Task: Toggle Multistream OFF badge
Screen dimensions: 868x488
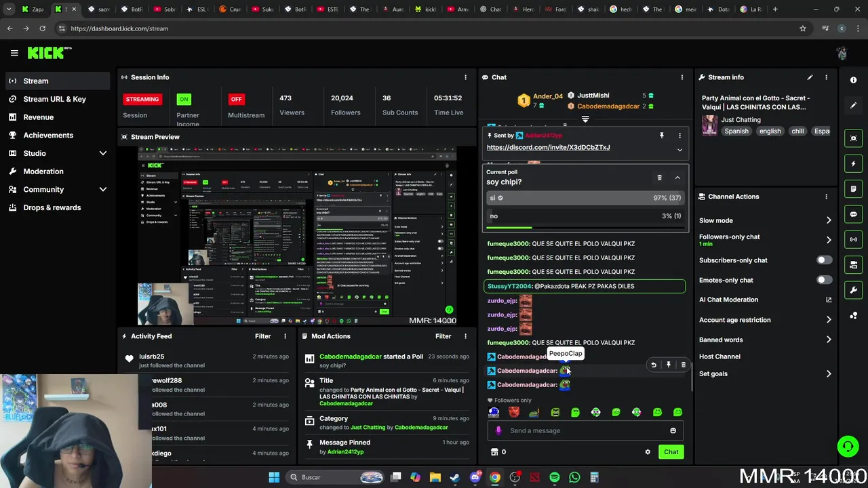Action: click(x=236, y=99)
